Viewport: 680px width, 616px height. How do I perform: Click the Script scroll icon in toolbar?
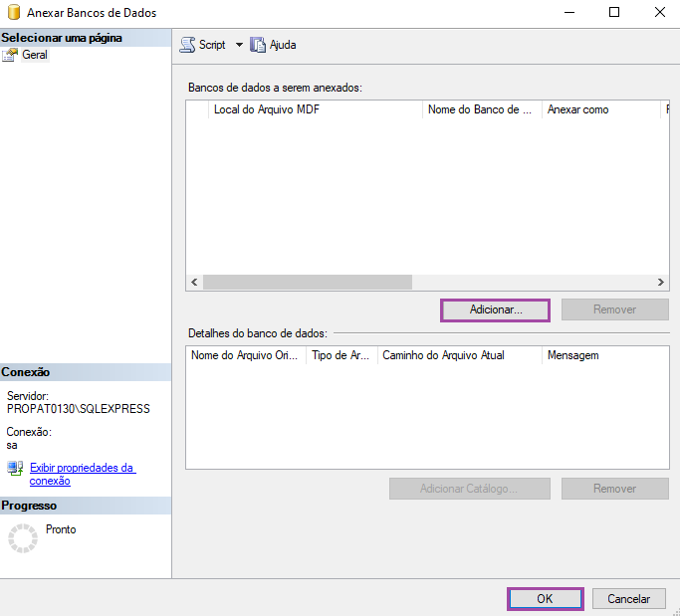tap(187, 45)
